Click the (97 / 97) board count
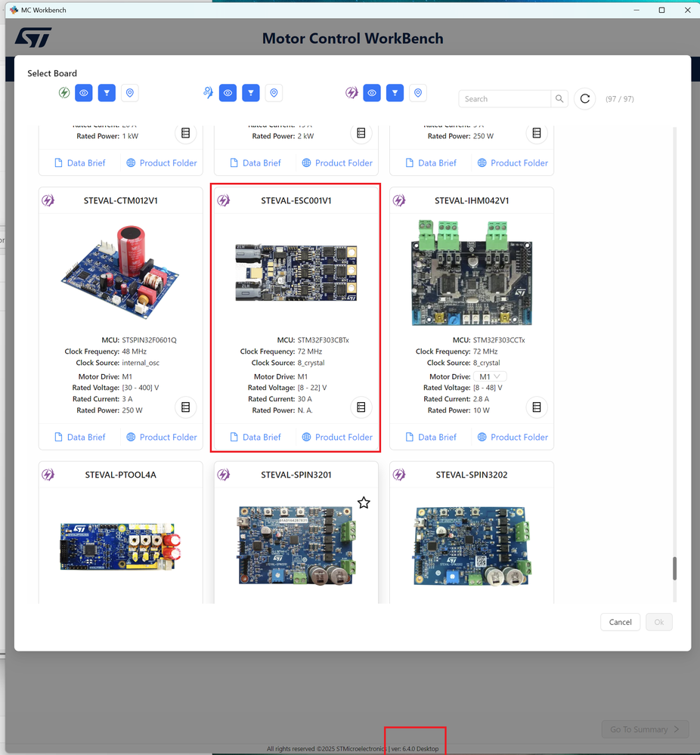Image resolution: width=700 pixels, height=755 pixels. tap(620, 99)
